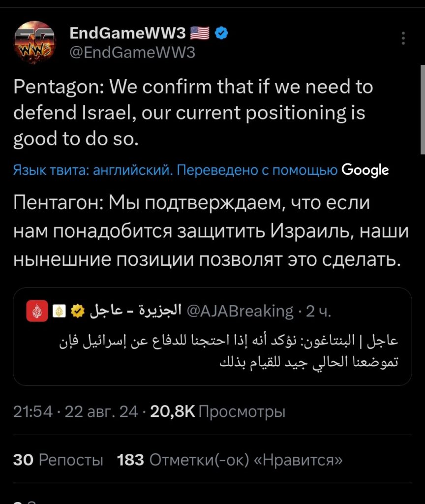
Task: Tap the small white Al Jazeera emoji icon
Action: pyautogui.click(x=59, y=311)
